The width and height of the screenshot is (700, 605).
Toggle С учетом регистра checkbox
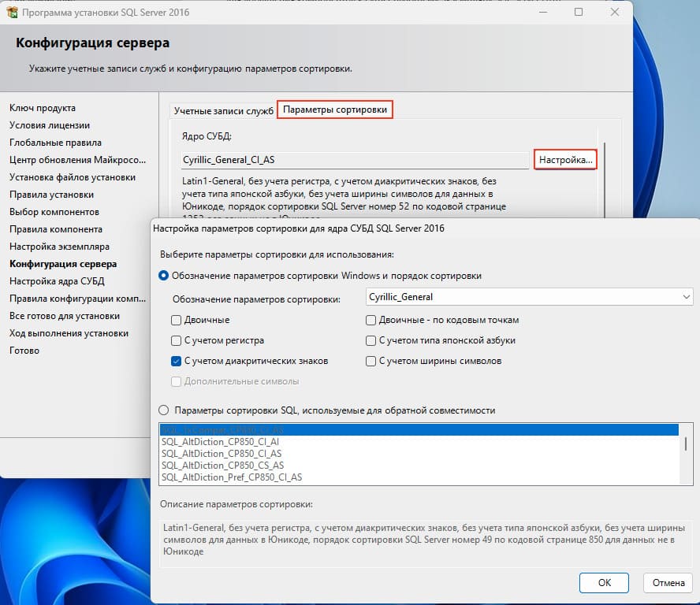[176, 340]
